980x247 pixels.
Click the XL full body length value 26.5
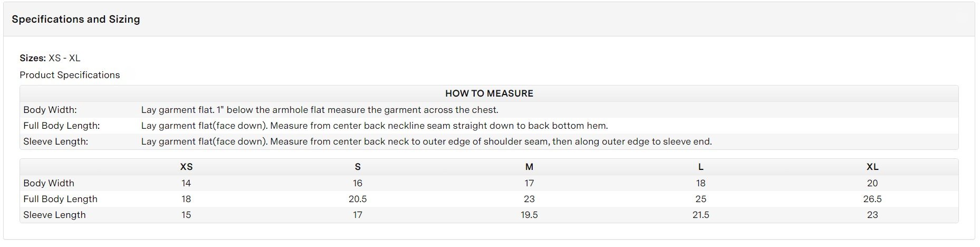pyautogui.click(x=872, y=199)
